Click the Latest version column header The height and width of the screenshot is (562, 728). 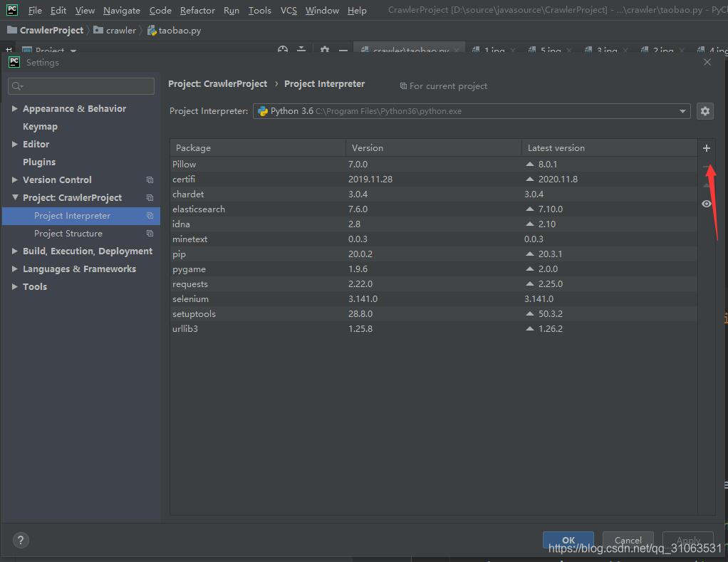[x=609, y=147]
